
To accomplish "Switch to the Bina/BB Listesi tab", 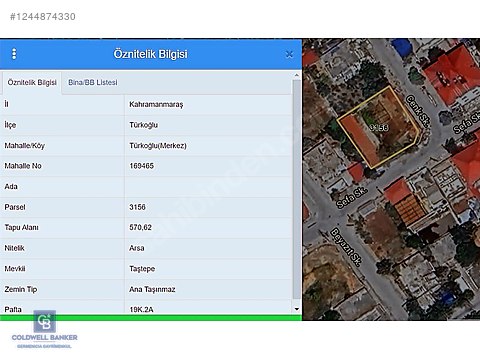I will click(93, 82).
